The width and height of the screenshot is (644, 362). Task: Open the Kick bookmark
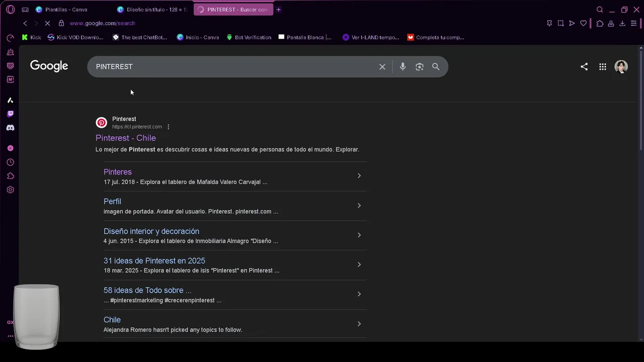[32, 37]
